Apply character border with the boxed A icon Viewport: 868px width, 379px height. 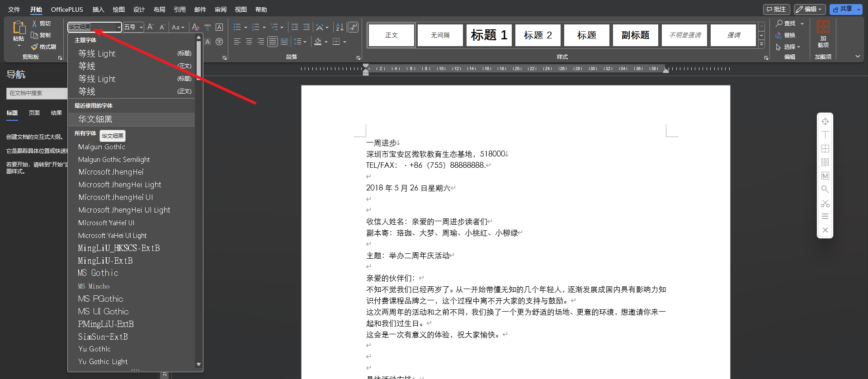pos(219,27)
